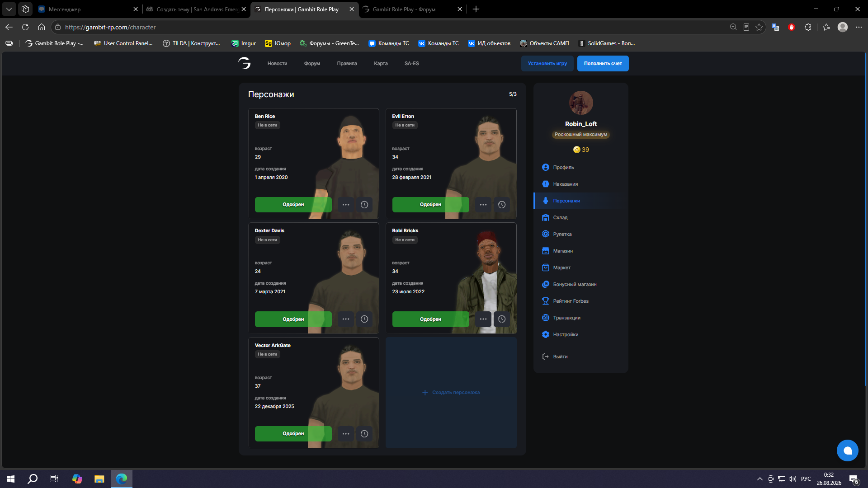
Task: Open SA-ES in the top navigation
Action: [x=411, y=64]
